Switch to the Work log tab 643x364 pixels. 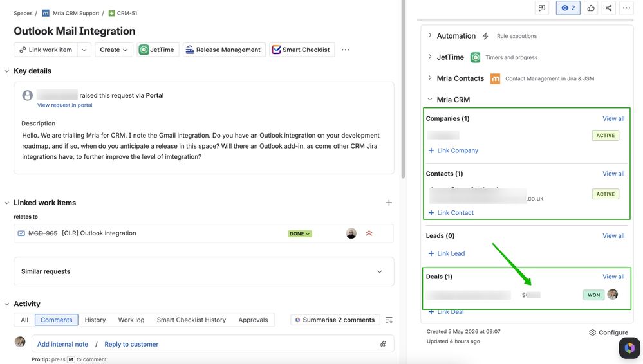(131, 320)
